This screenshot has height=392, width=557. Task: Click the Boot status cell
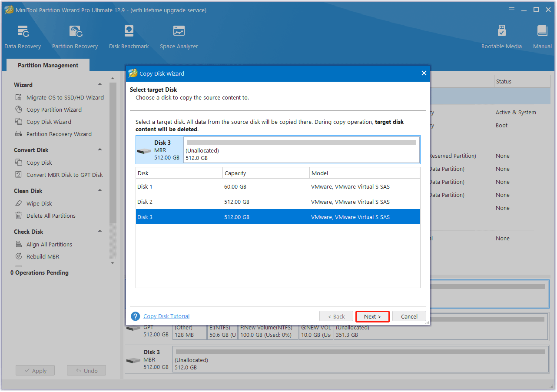[501, 125]
